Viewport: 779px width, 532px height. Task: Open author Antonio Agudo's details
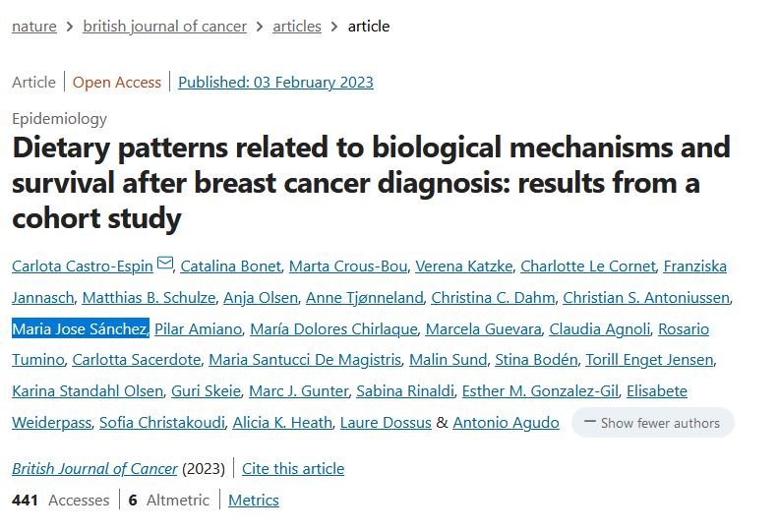pos(506,423)
